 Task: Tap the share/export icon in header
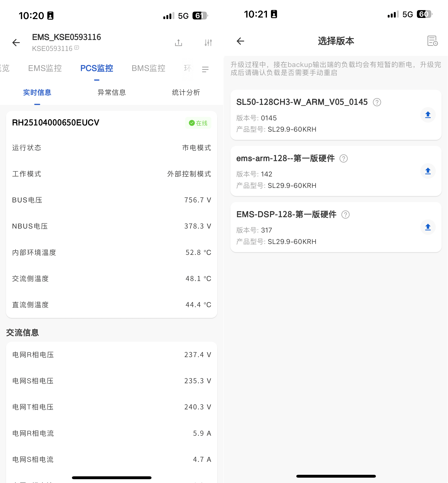click(x=178, y=43)
